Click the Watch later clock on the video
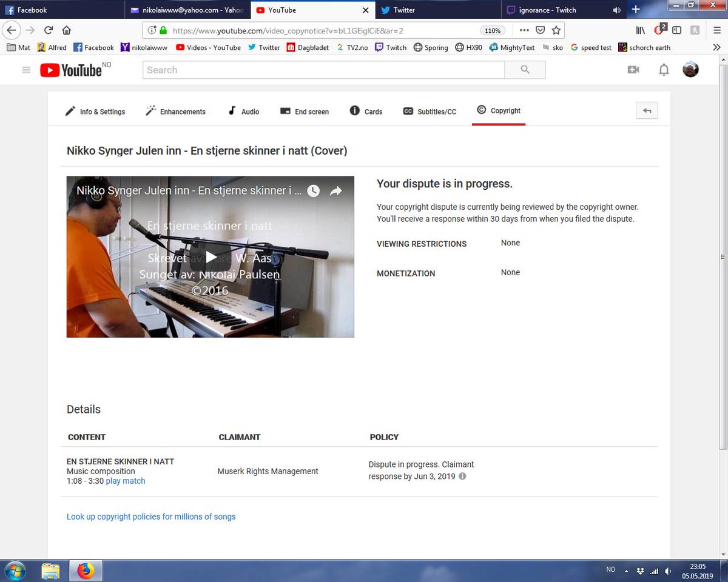This screenshot has width=728, height=582. (313, 191)
